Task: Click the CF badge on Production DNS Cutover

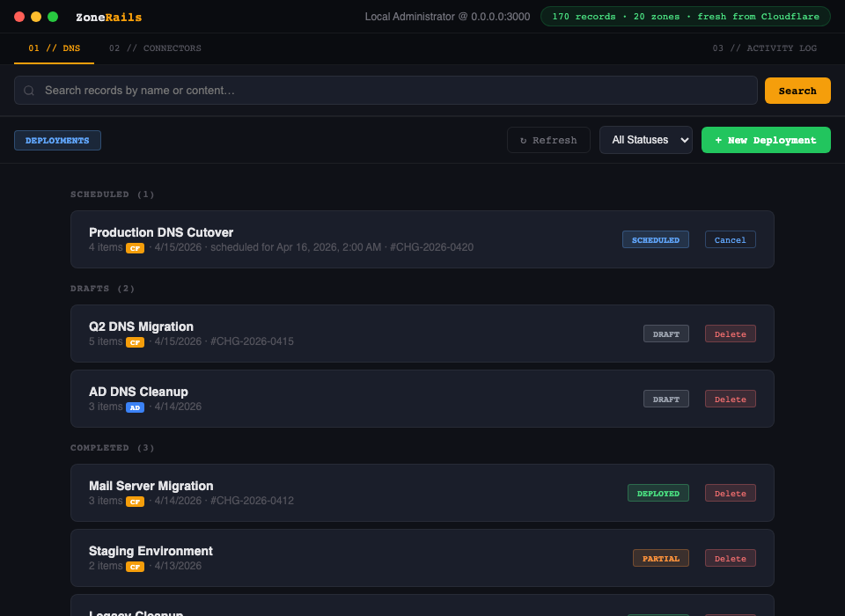Action: click(x=135, y=248)
